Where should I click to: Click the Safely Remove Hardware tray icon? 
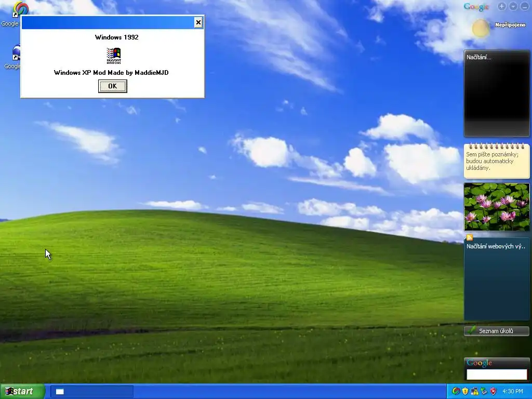[x=484, y=391]
